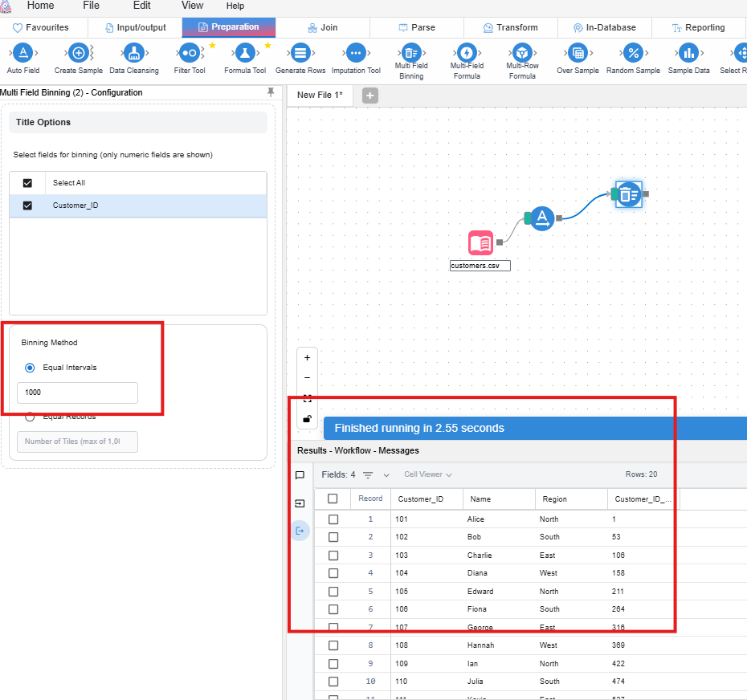Expand the Title Options section
This screenshot has height=700, width=747.
point(138,123)
